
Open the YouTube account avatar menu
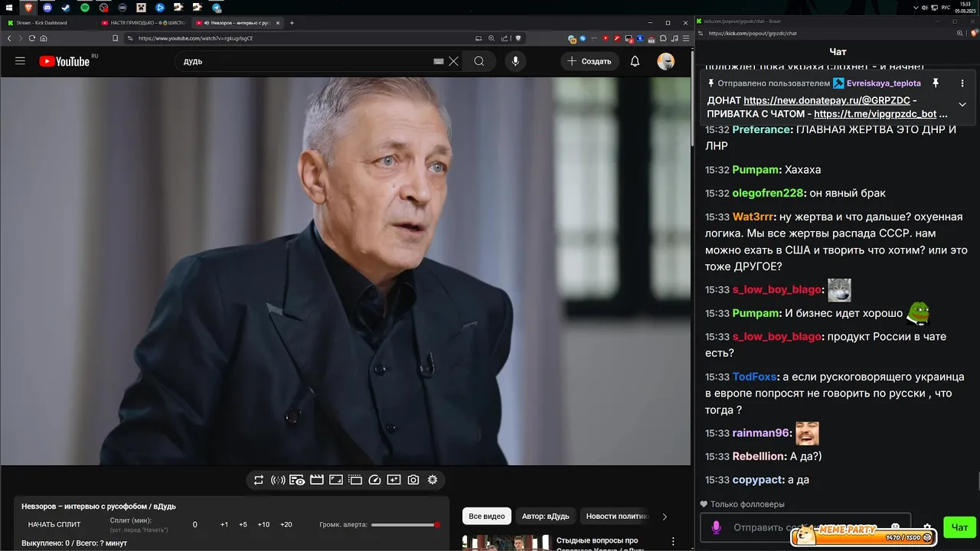pyautogui.click(x=666, y=61)
